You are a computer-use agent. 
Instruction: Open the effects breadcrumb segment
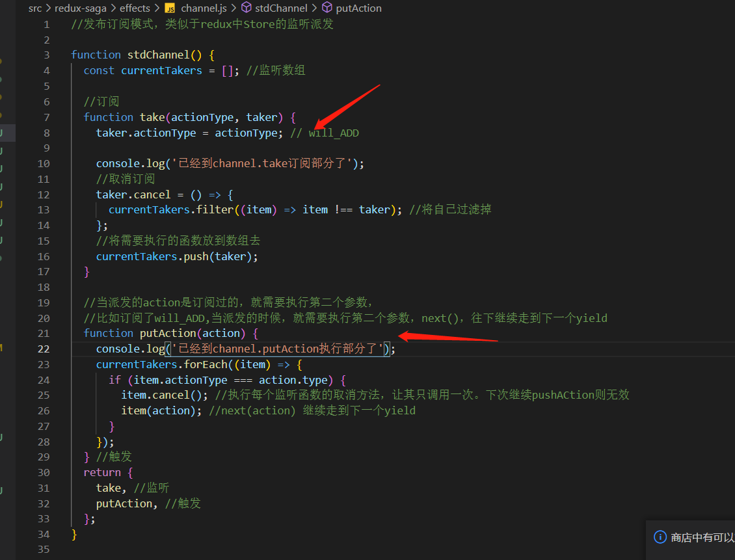135,8
